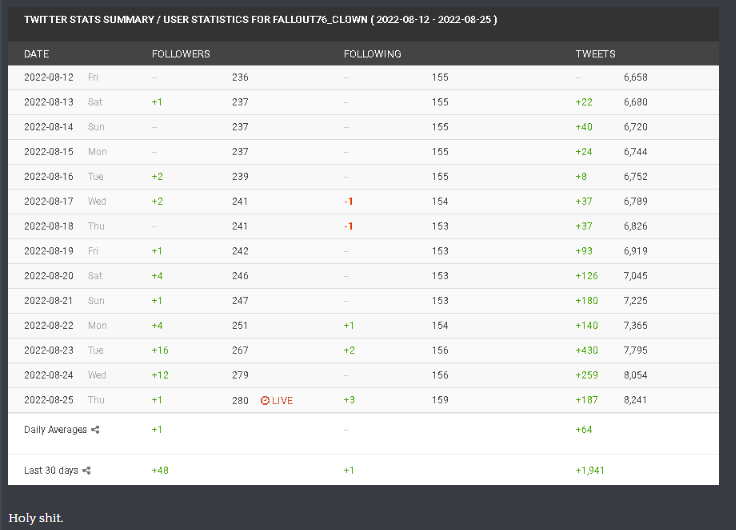Screen dimensions: 736x530
Task: Click date 2022-08-14
Action: [49, 127]
